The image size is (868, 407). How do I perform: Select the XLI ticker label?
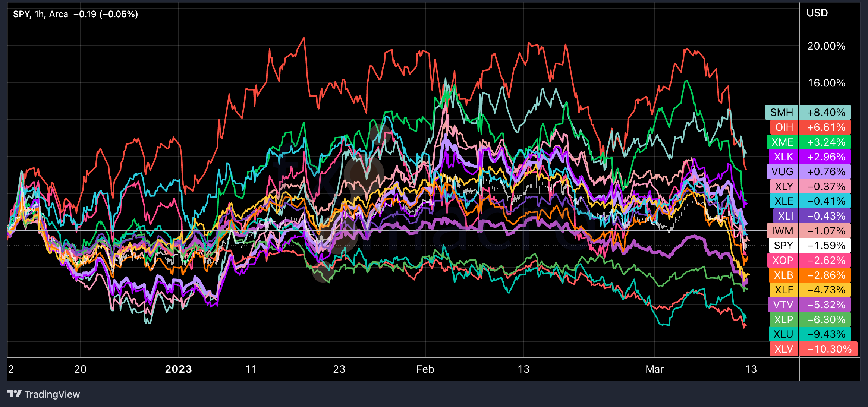[x=786, y=216]
